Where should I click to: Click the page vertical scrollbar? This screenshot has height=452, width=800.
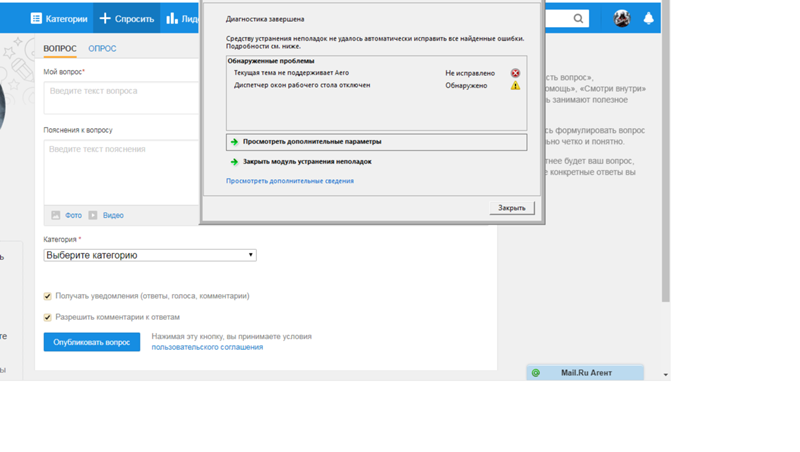(665, 153)
